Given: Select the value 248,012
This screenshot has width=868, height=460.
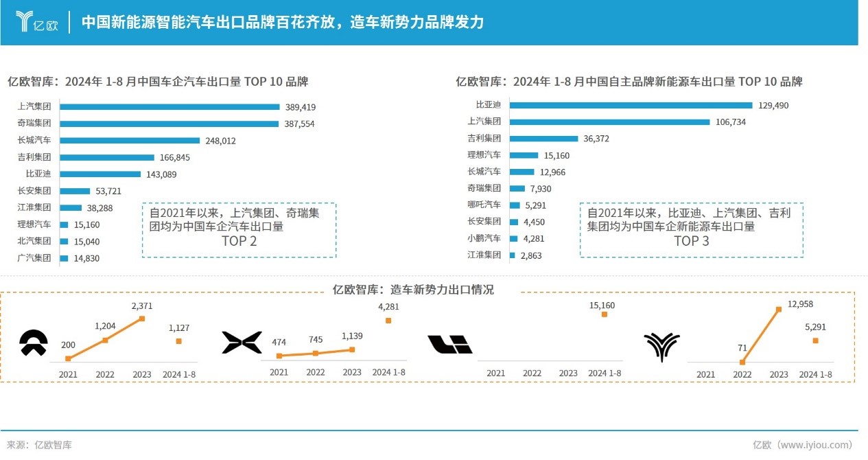Looking at the screenshot, I should [x=220, y=141].
